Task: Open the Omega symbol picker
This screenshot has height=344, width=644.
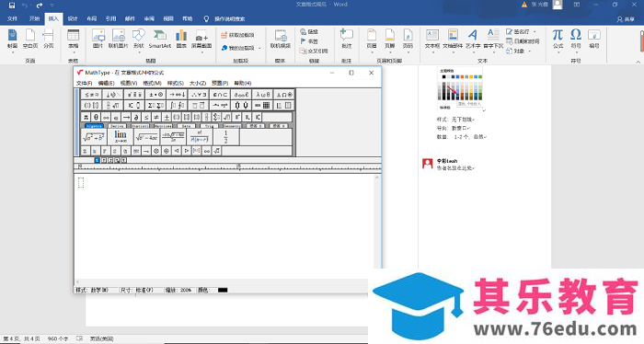Action: pos(576,40)
